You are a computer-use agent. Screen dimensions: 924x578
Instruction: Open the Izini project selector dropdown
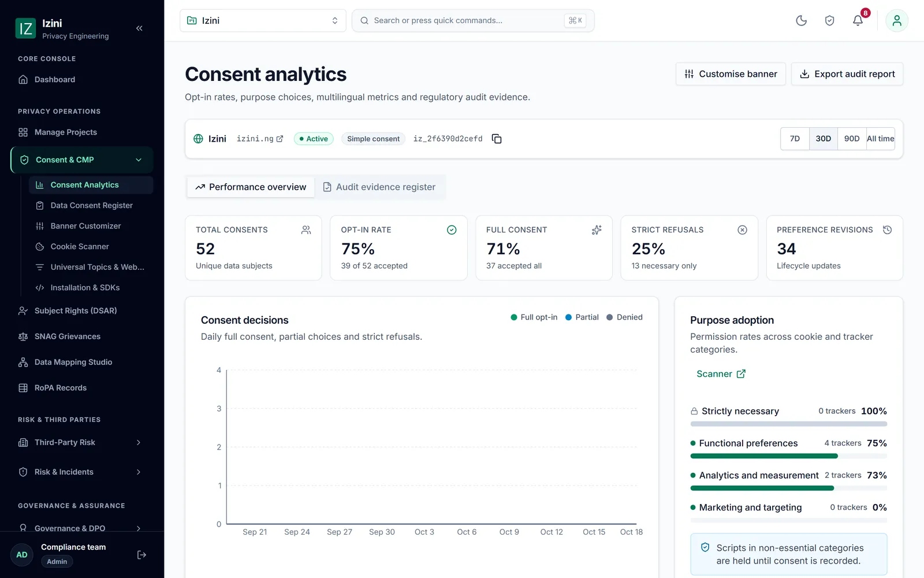[263, 21]
